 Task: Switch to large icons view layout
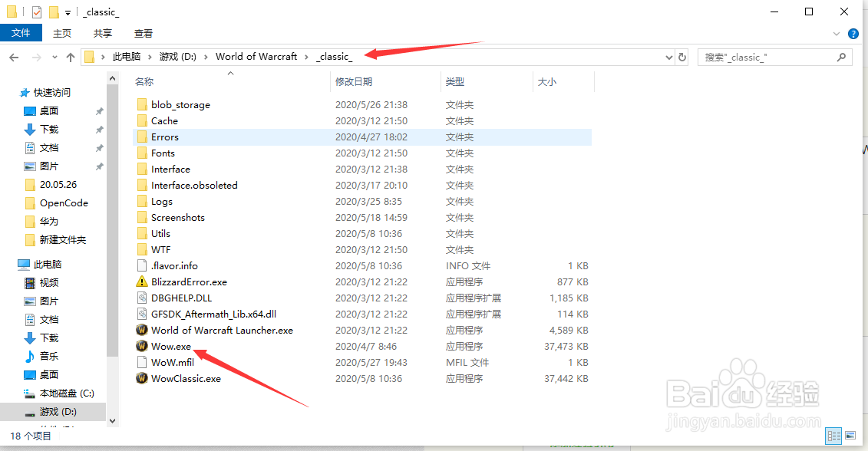850,436
